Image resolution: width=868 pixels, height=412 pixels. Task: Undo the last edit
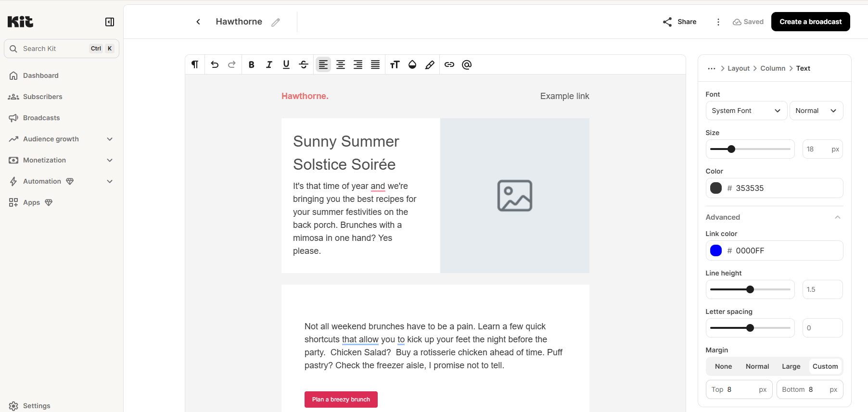click(215, 64)
